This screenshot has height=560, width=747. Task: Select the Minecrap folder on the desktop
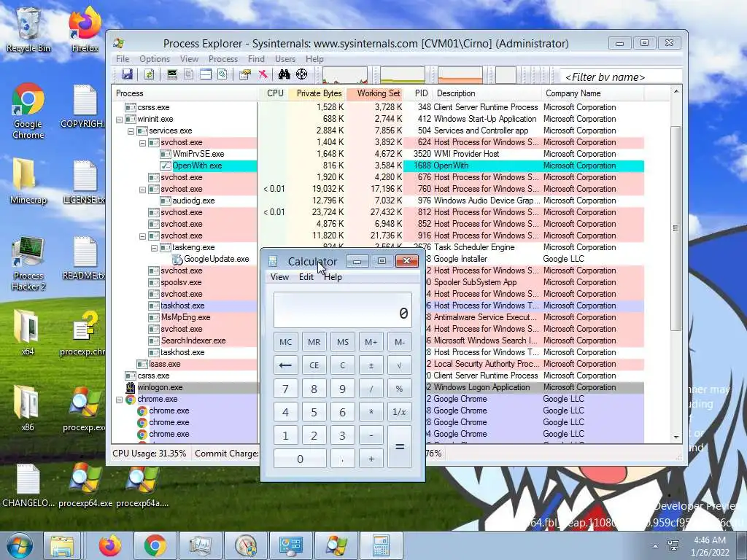click(28, 181)
